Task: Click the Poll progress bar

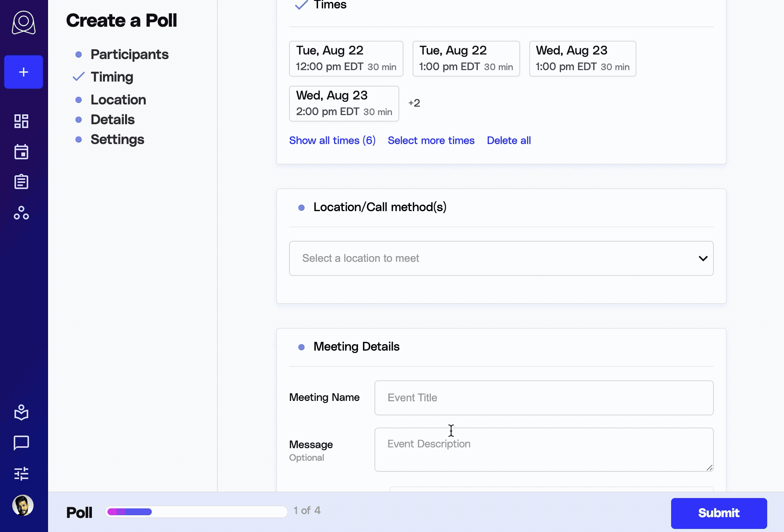Action: [196, 511]
